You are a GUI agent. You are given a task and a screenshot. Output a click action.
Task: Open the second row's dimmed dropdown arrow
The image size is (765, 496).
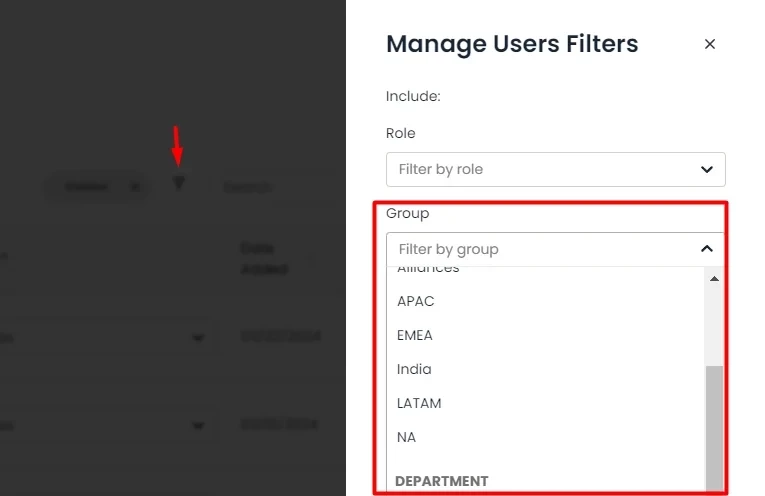point(196,426)
